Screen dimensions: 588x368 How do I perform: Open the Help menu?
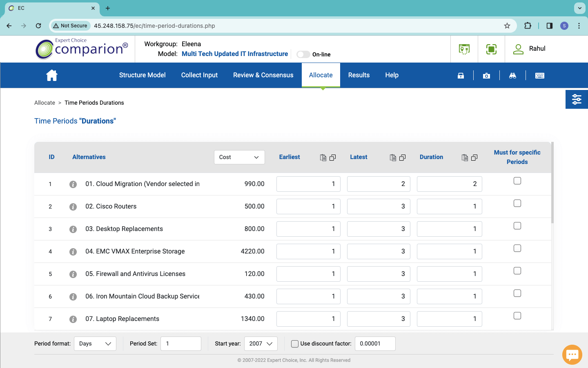tap(392, 75)
